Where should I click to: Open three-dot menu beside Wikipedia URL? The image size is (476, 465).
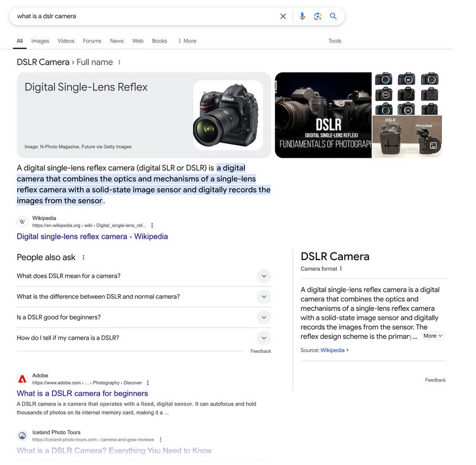tap(152, 225)
